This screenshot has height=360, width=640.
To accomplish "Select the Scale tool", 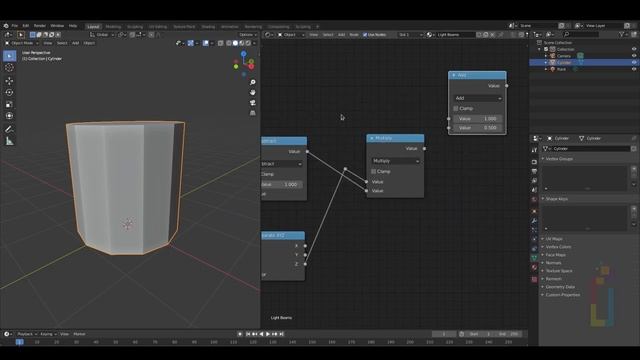I will click(x=9, y=104).
